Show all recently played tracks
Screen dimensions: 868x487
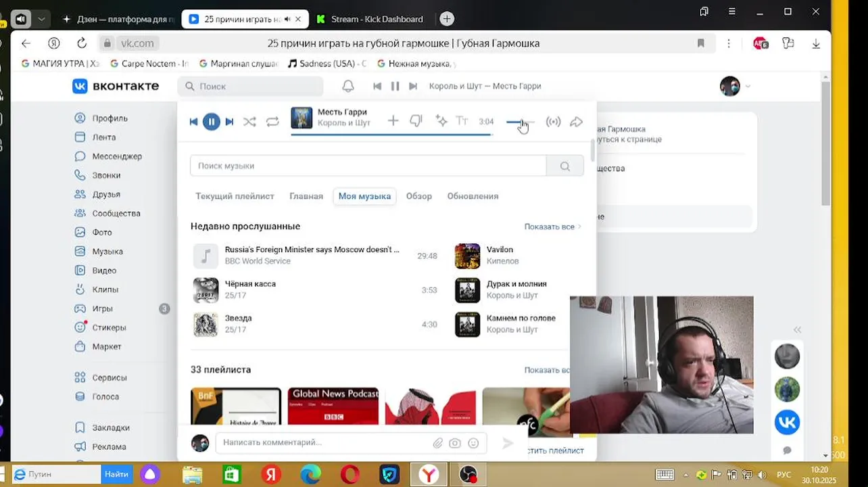click(552, 227)
